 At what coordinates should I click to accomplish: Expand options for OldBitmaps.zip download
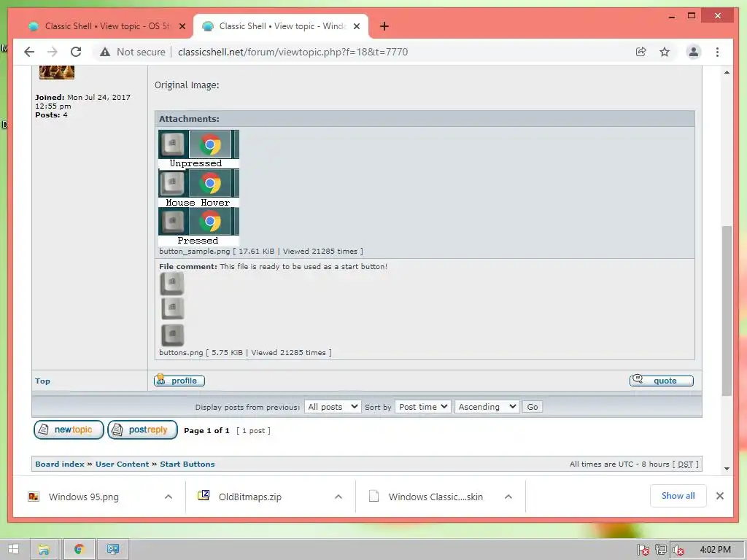[x=338, y=497]
